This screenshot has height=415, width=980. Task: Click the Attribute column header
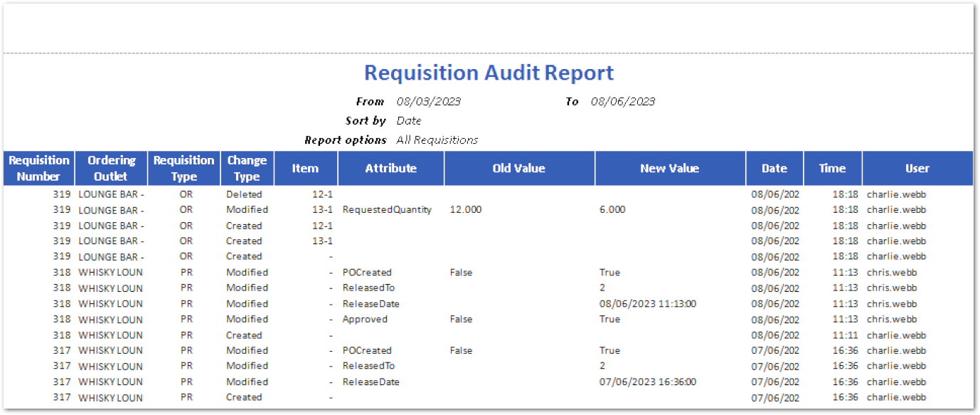tap(391, 168)
